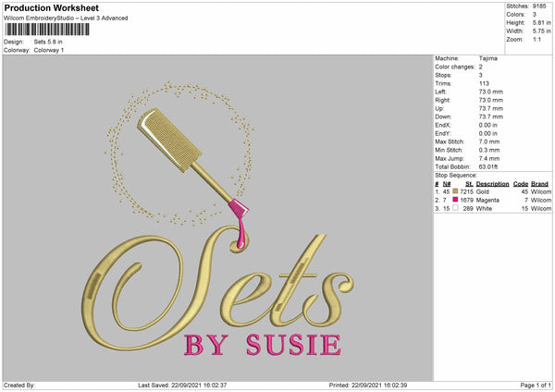Click the 'Colorway:' field label

point(17,50)
